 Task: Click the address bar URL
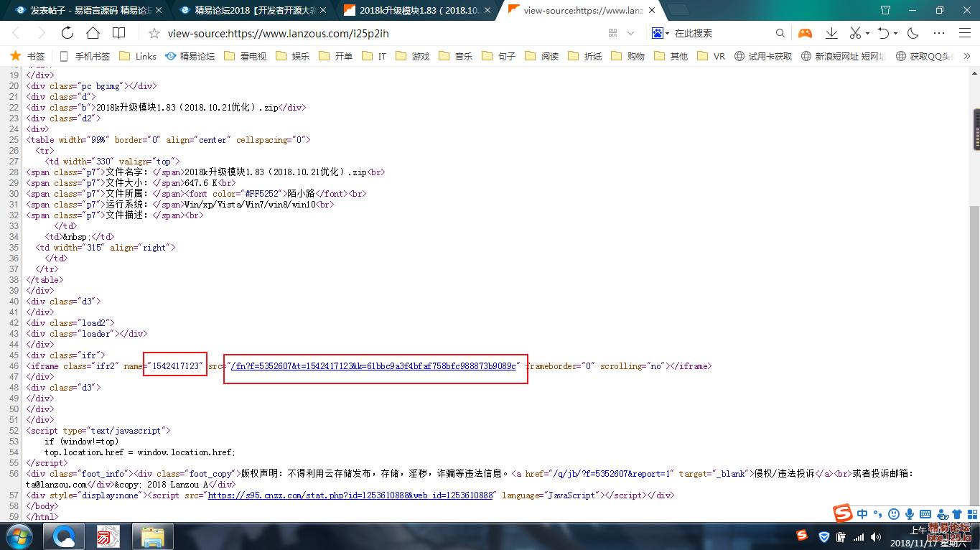pyautogui.click(x=279, y=33)
